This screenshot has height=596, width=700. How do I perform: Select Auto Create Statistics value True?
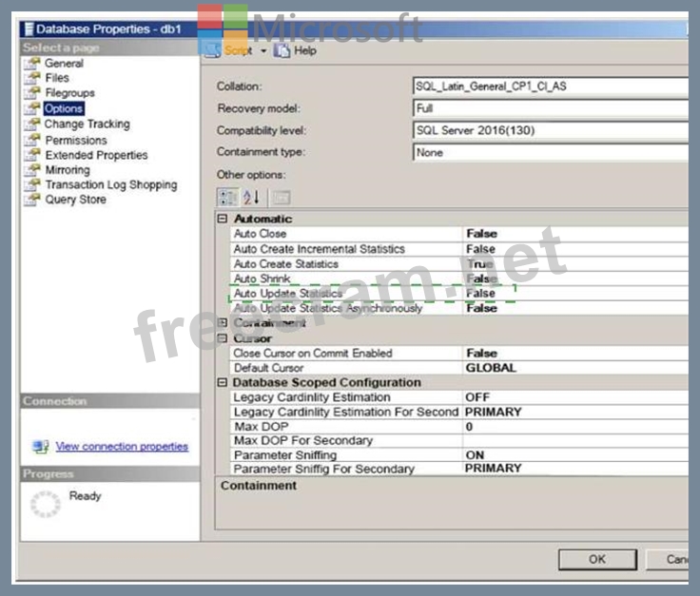(x=480, y=264)
